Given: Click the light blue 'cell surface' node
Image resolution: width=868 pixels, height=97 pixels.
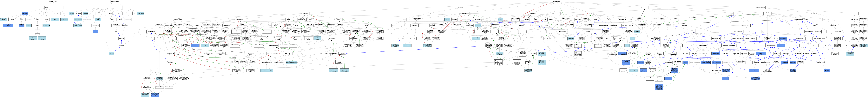Looking at the screenshot, I should point(72,13).
